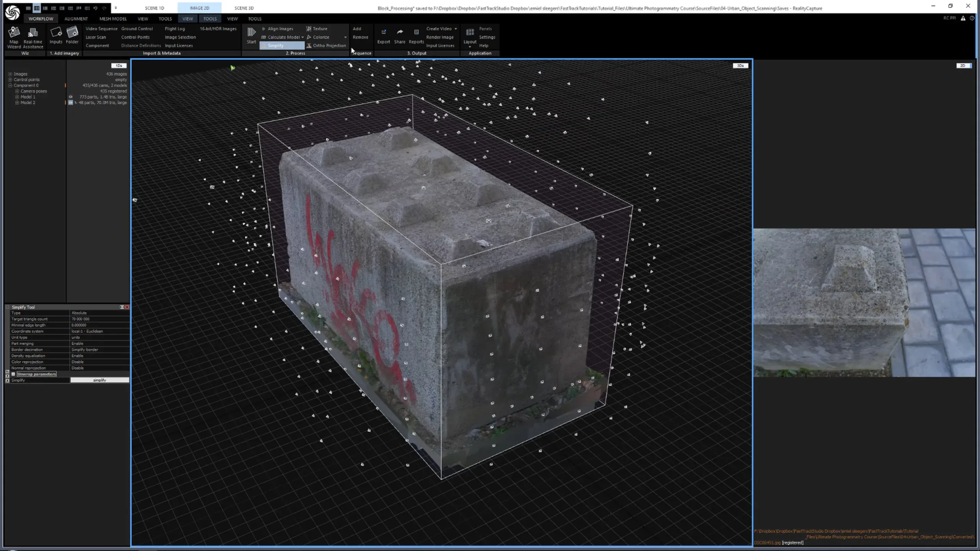Open the Calculate Model dropdown
This screenshot has width=980, height=551.
[302, 37]
